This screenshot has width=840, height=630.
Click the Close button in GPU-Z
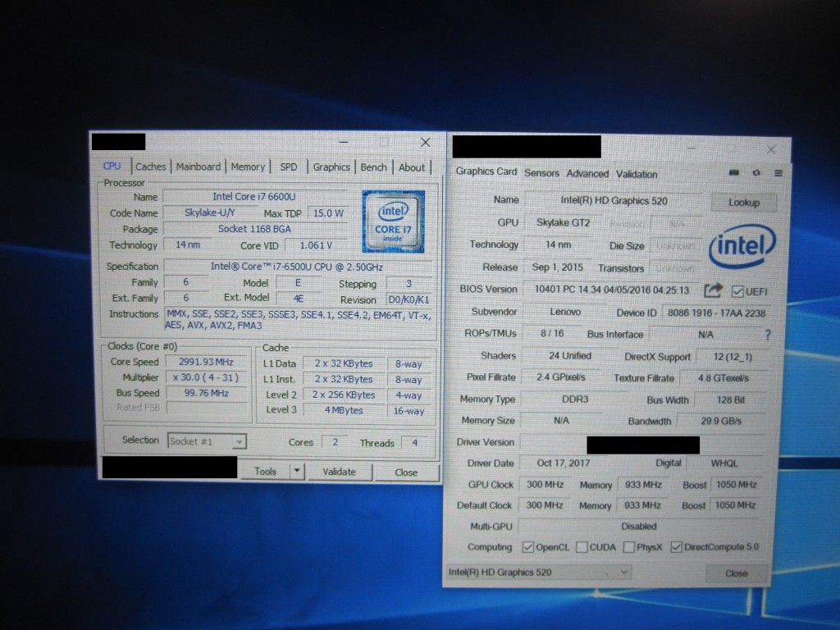(736, 573)
